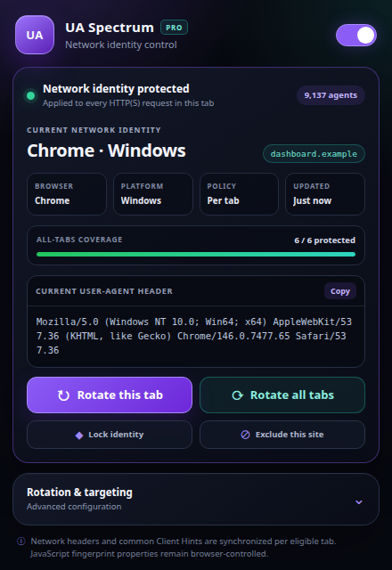Click the Rotate this tab button
This screenshot has width=392, height=570.
click(110, 395)
